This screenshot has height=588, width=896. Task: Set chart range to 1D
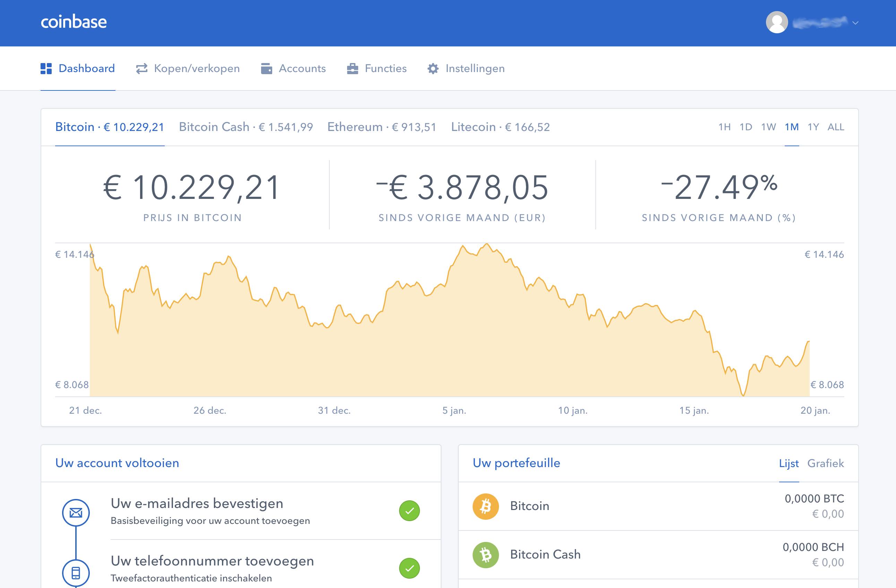coord(746,127)
